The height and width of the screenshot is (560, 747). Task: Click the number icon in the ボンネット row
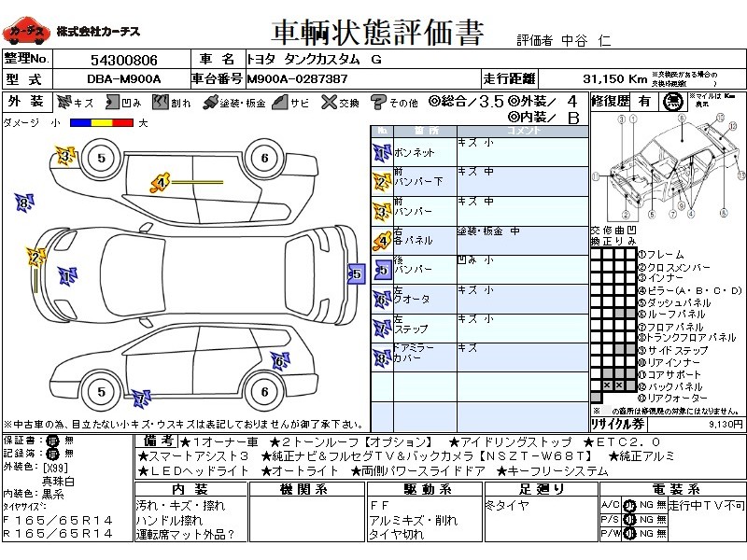tap(382, 153)
